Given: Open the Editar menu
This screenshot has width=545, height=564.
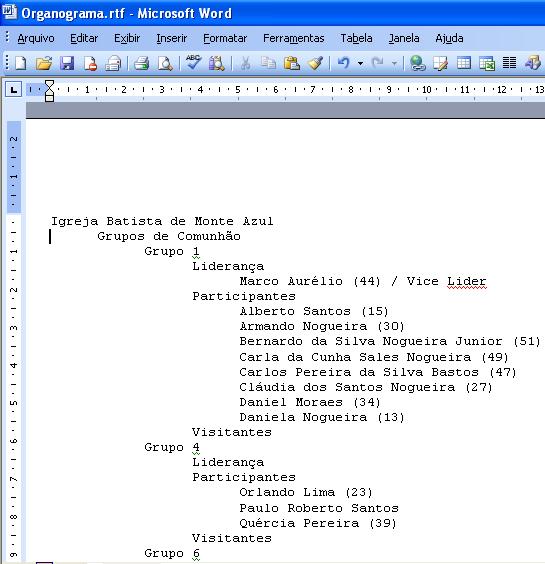Looking at the screenshot, I should click(84, 38).
